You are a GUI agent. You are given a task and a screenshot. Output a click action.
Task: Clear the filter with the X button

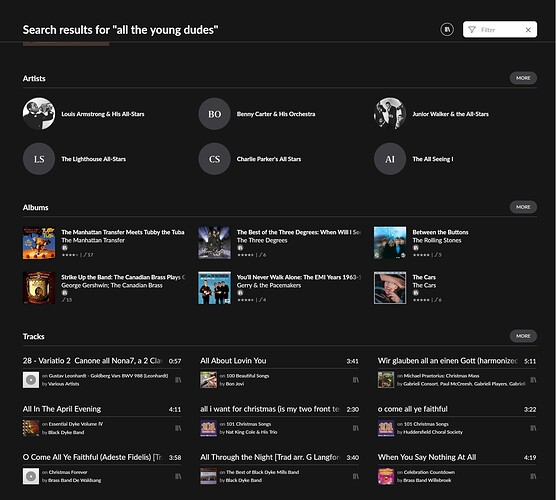[x=528, y=30]
